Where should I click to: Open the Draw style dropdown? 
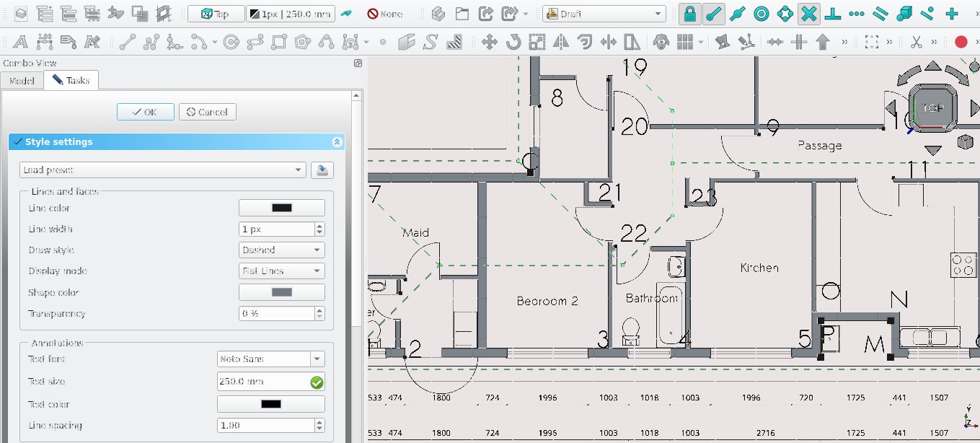282,250
